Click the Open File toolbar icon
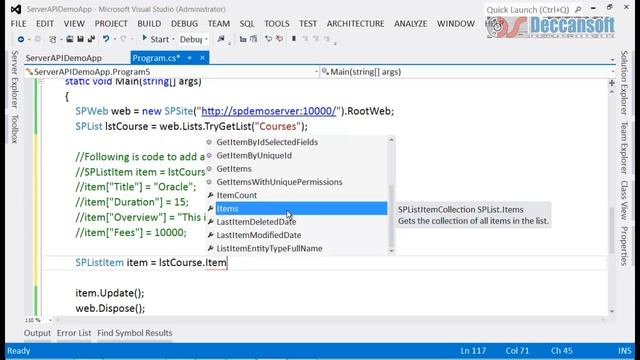This screenshot has height=360, width=640. pos(70,39)
